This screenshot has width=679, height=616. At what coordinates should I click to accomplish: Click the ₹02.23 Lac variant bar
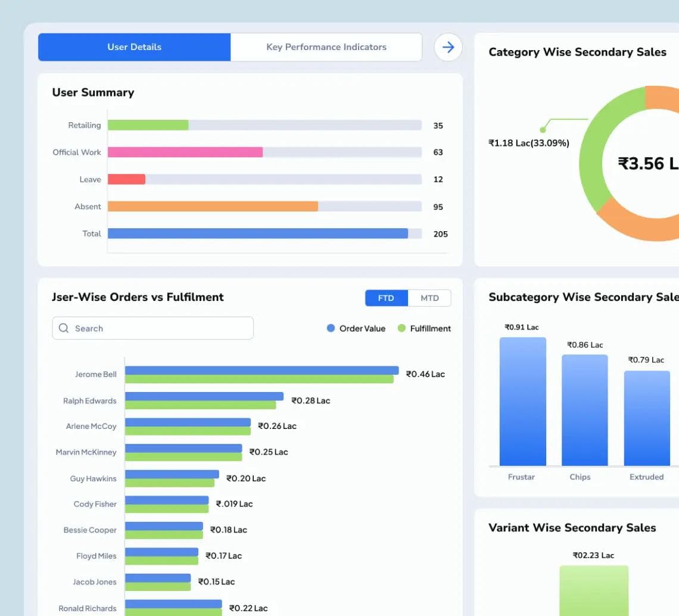click(594, 590)
